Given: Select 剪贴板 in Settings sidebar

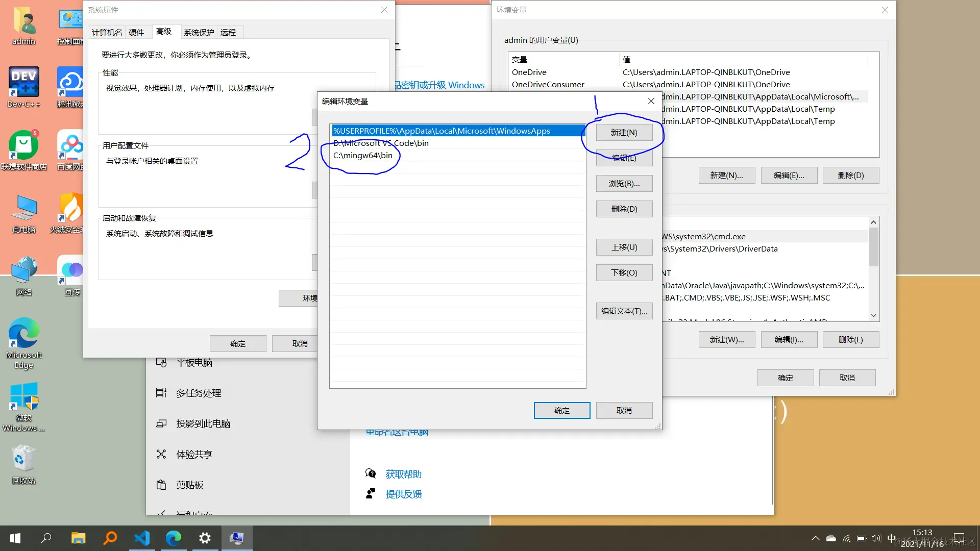Looking at the screenshot, I should coord(189,485).
